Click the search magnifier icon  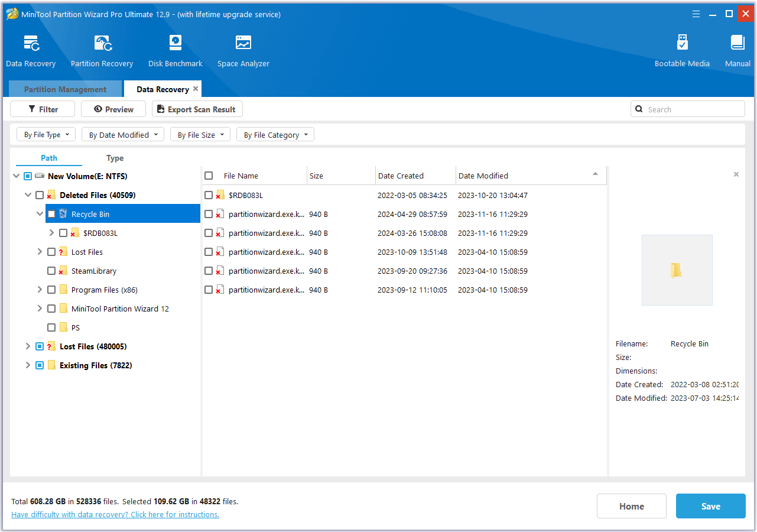[639, 109]
